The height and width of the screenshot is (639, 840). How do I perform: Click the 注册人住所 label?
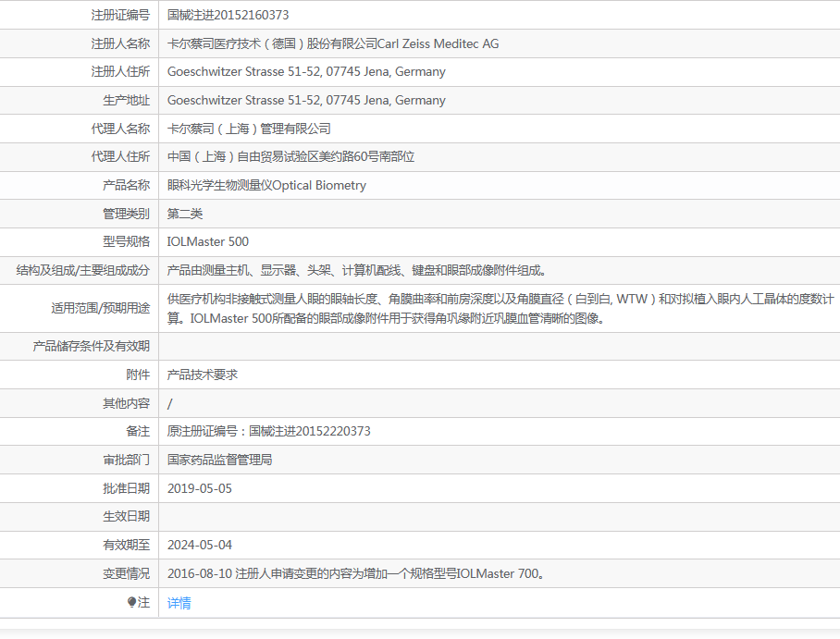(x=120, y=72)
